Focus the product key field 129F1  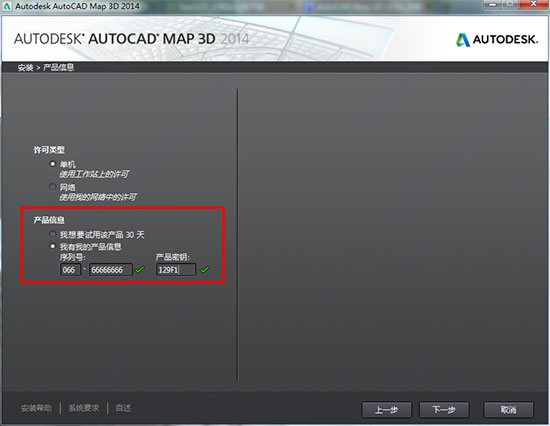pyautogui.click(x=176, y=269)
